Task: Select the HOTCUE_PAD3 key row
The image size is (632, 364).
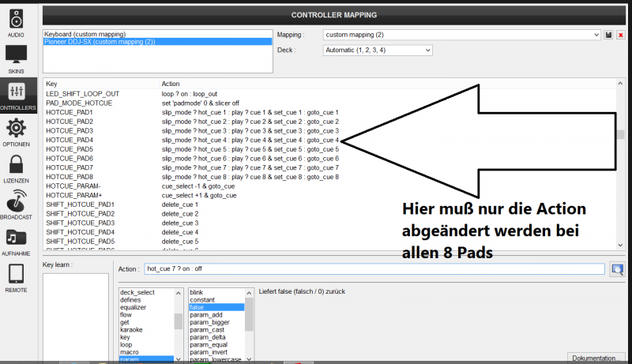Action: (329, 131)
